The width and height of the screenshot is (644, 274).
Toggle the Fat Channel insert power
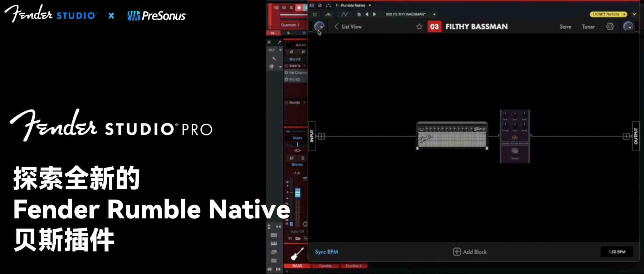point(287,73)
